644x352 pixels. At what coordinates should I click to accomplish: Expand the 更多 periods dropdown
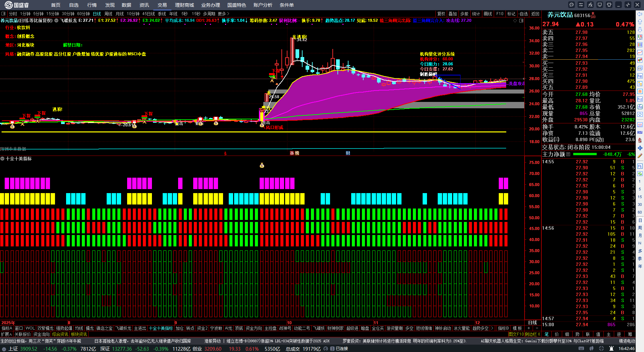224,14
